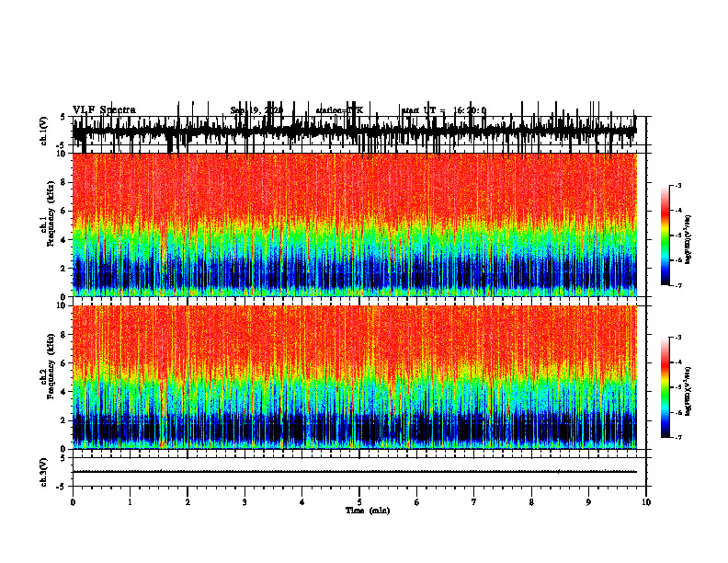Click the 'Time (min)' axis label
The height and width of the screenshot is (563, 728).
[x=368, y=511]
